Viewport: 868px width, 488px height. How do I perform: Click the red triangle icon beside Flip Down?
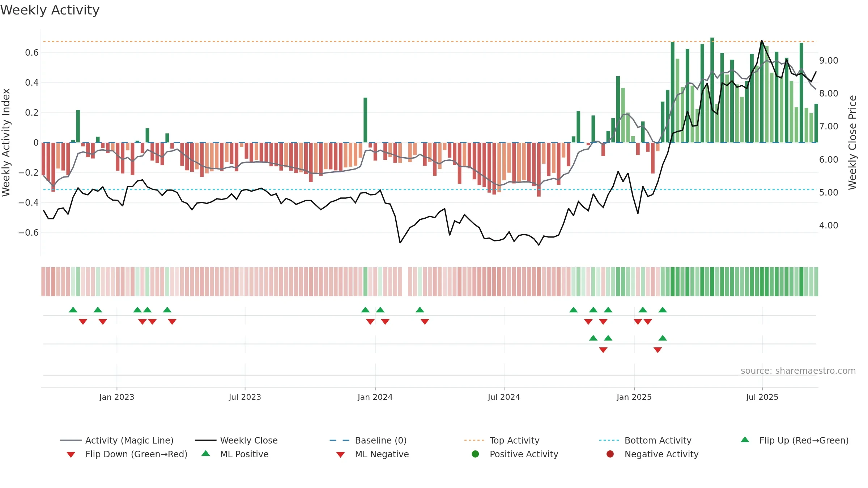[71, 455]
